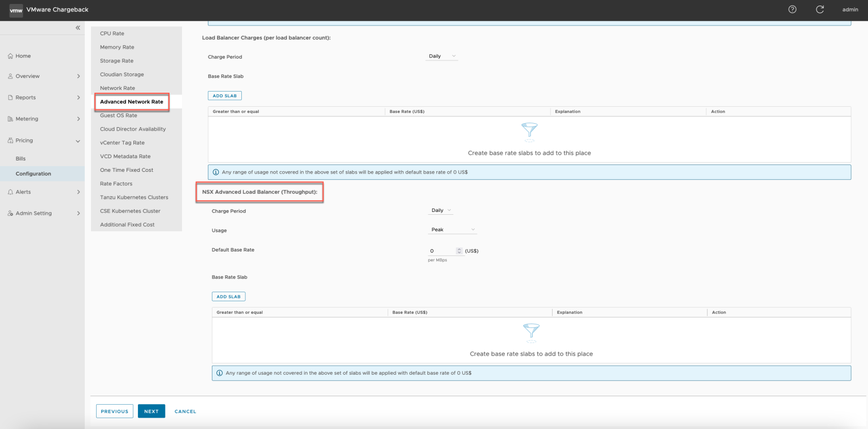The height and width of the screenshot is (429, 868).
Task: Click the NEXT button
Action: (151, 411)
